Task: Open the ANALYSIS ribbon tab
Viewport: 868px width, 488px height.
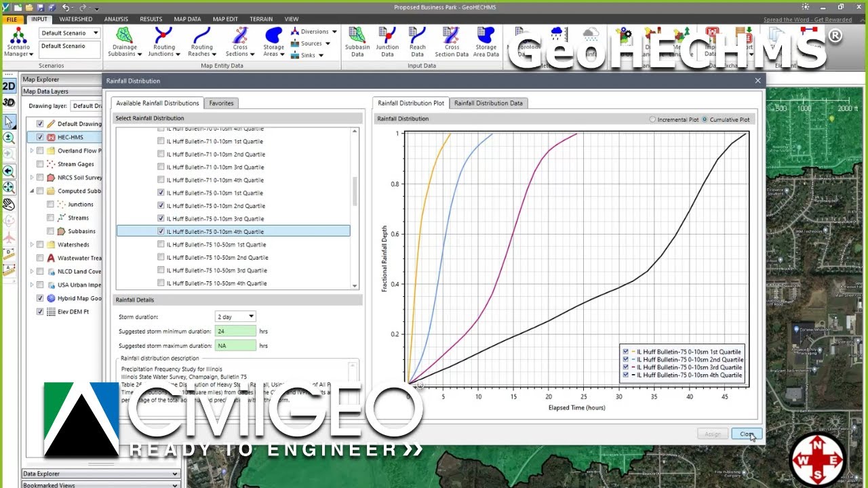Action: pyautogui.click(x=116, y=19)
